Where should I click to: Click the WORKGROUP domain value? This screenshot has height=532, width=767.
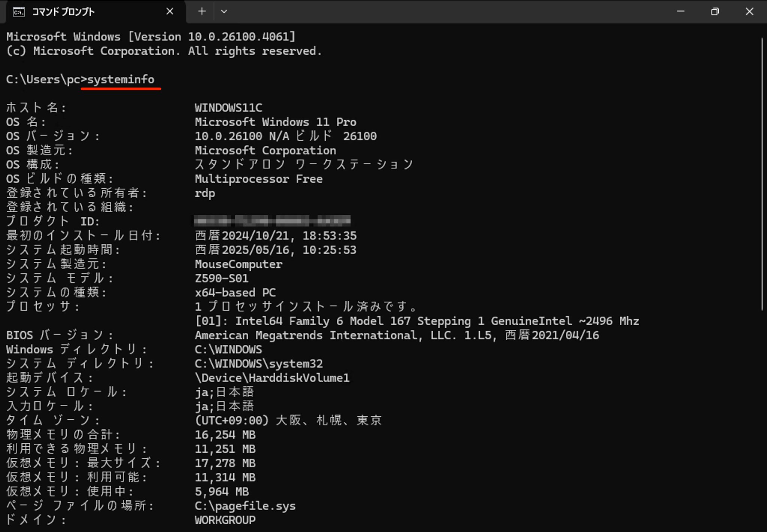pos(225,520)
